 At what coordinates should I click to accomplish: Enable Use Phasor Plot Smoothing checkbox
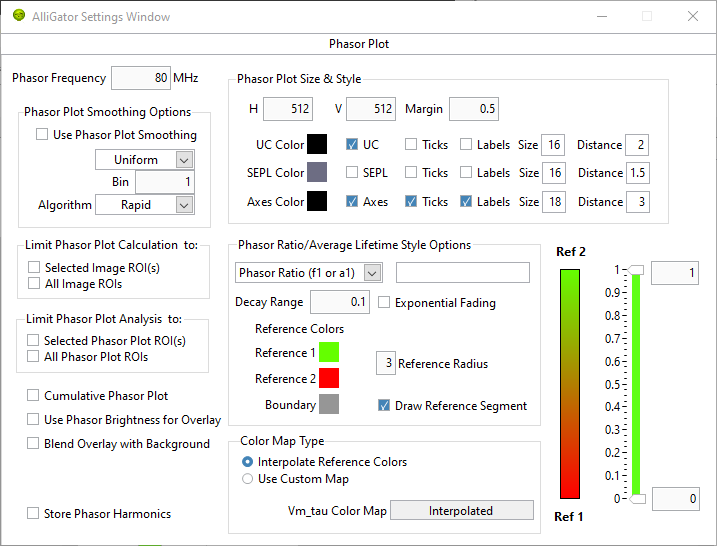coord(42,134)
